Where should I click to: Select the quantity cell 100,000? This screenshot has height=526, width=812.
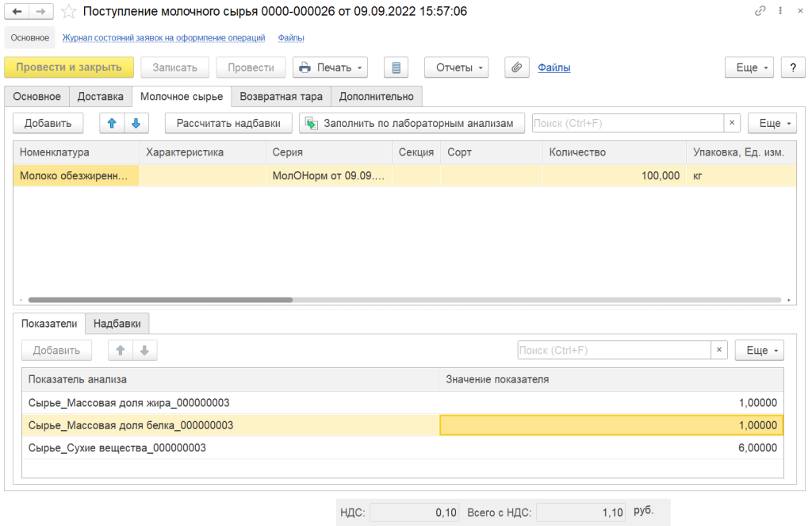[x=615, y=175]
